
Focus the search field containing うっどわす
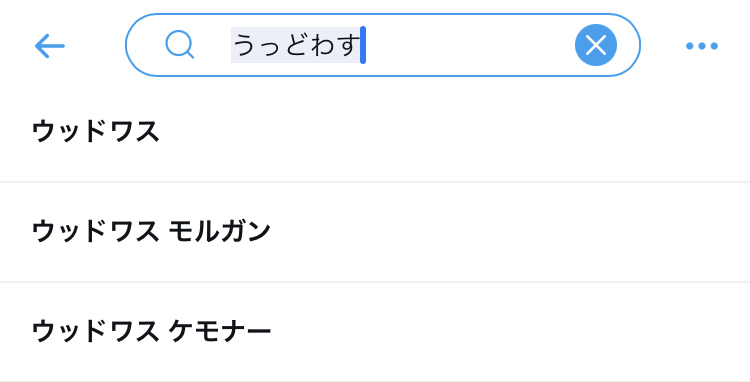click(x=383, y=45)
